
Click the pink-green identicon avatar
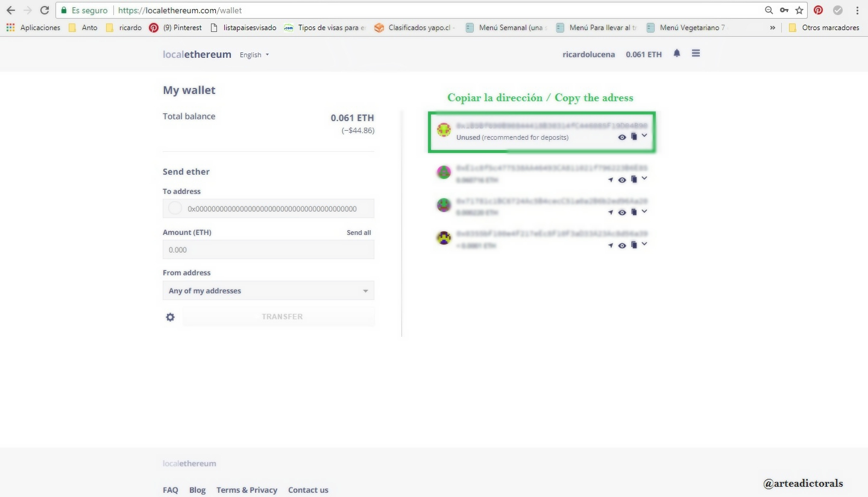pyautogui.click(x=444, y=172)
